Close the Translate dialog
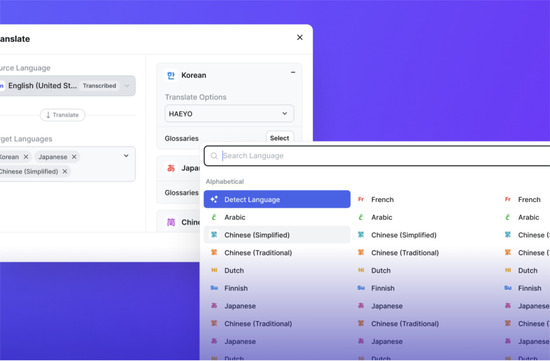The image size is (550, 361). [300, 38]
